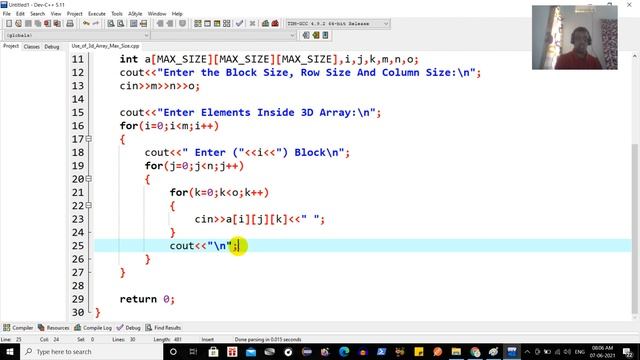Viewport: 640px width, 360px height.
Task: Click 'cin>>m>>n>>o;' on line 13
Action: coord(160,86)
